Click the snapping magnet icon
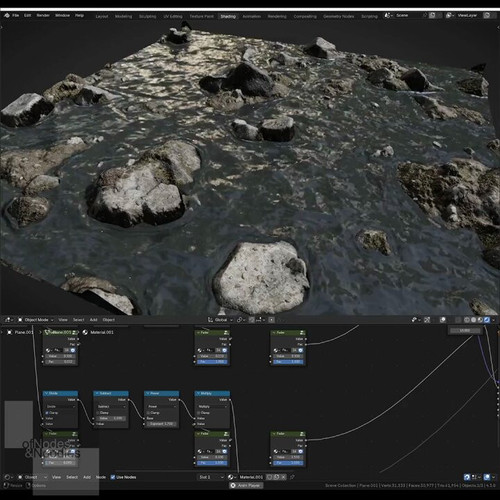This screenshot has height=500, width=500. point(252,320)
